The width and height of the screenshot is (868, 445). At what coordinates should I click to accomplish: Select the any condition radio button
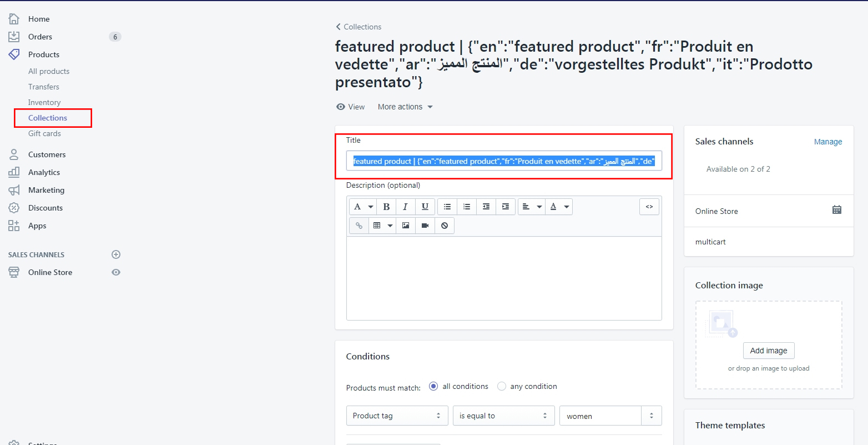502,386
